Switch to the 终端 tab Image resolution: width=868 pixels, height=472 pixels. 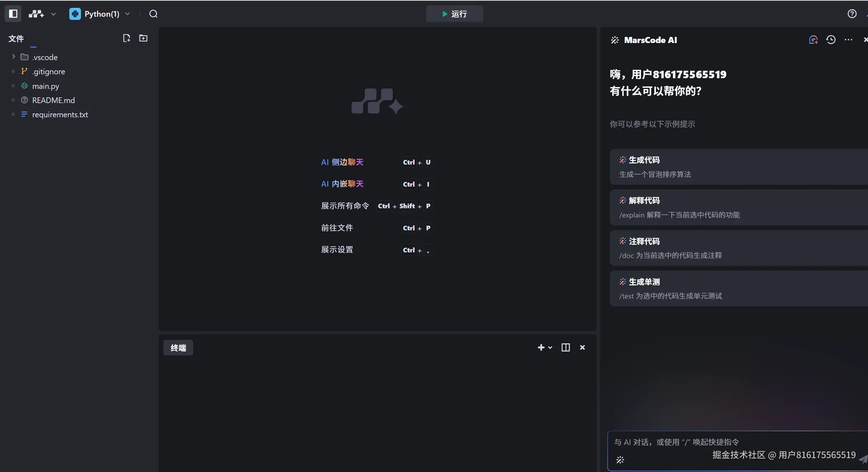tap(178, 348)
